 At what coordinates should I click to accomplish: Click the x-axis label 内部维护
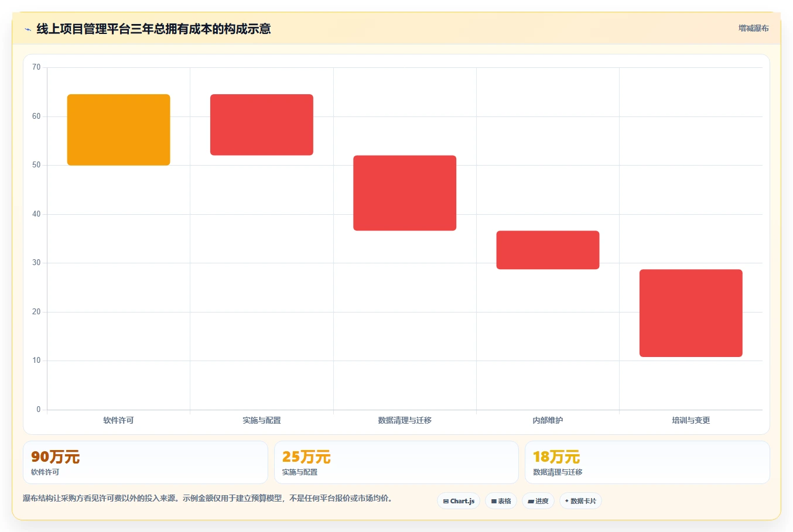[x=548, y=420]
